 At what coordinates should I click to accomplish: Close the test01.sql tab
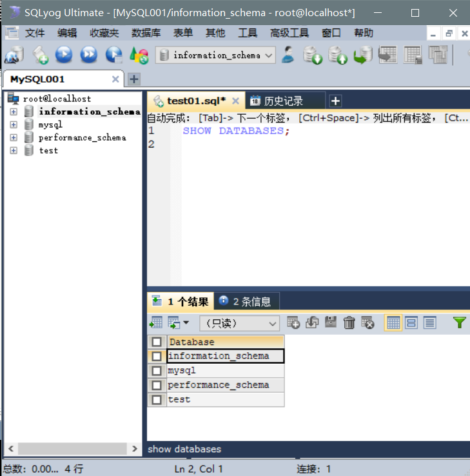[235, 101]
